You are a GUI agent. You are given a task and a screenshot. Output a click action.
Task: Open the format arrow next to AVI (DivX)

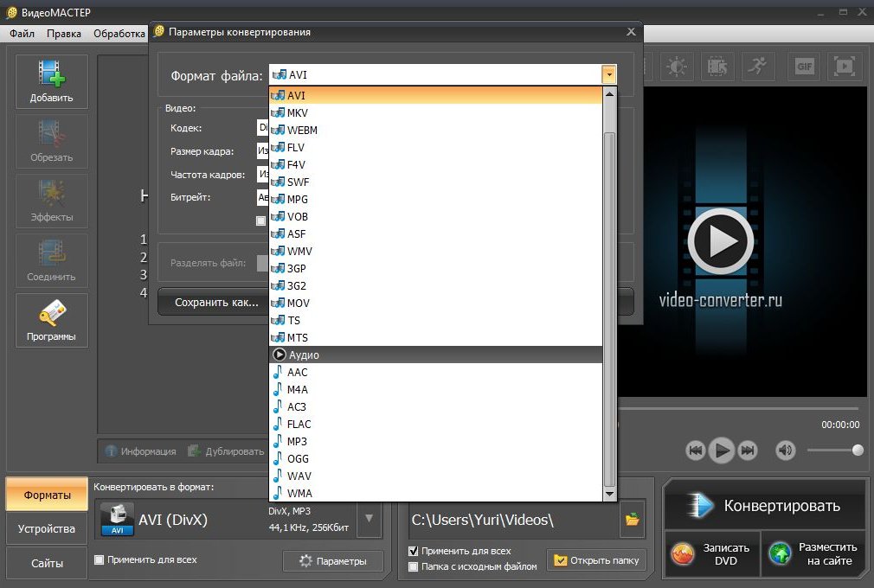coord(369,519)
